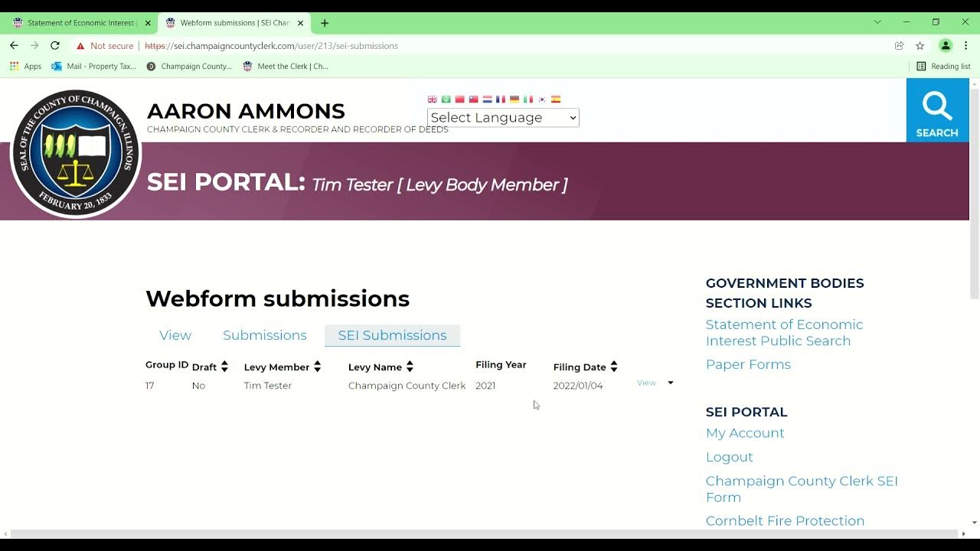Open the blue SEARCH magnifier button
980x551 pixels.
coord(937,110)
